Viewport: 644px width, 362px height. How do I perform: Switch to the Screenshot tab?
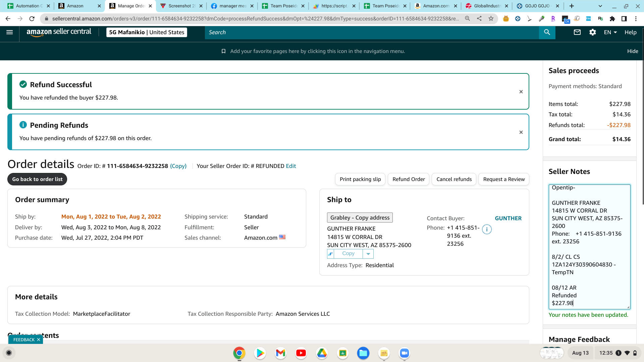click(x=181, y=6)
